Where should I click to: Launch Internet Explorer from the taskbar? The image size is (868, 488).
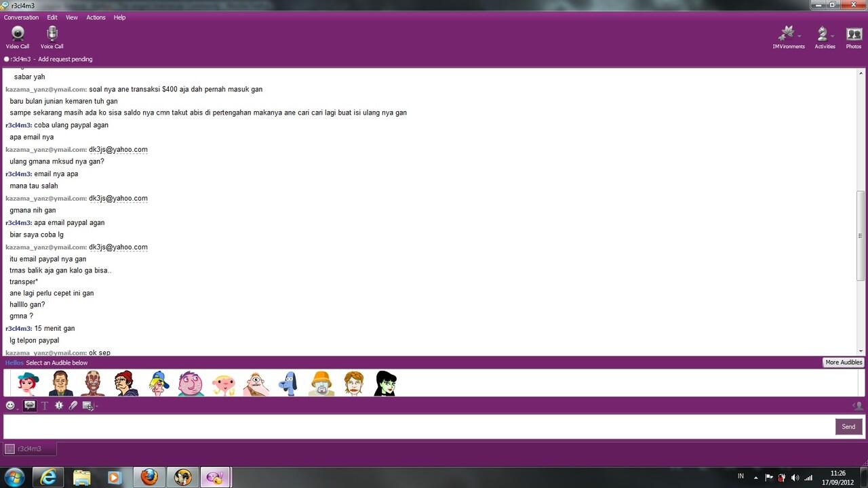click(x=48, y=477)
